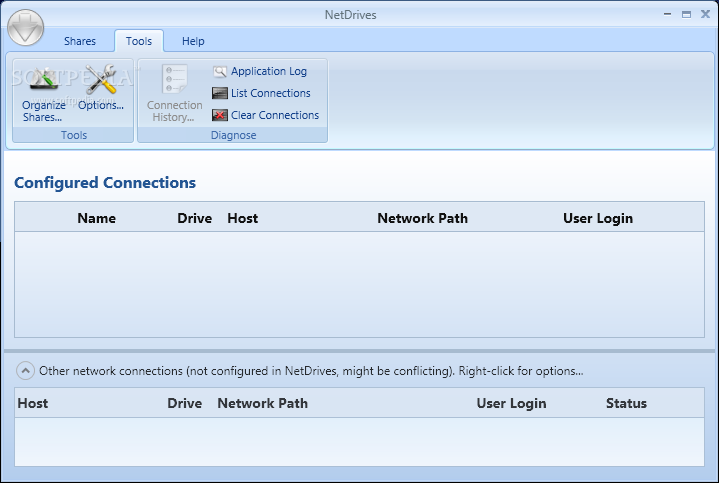
Task: Click the 'Other network connections' description text
Action: [311, 371]
